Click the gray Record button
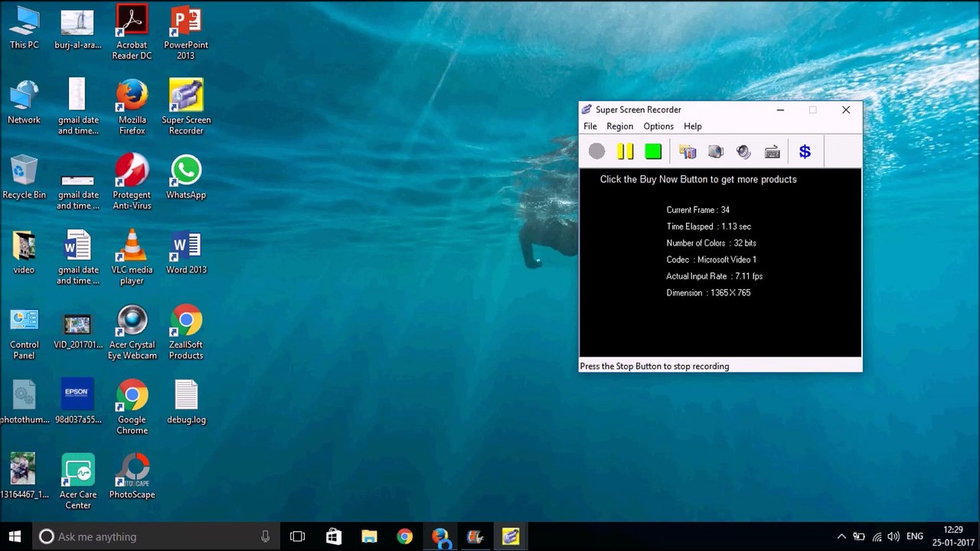The image size is (980, 551). point(597,152)
